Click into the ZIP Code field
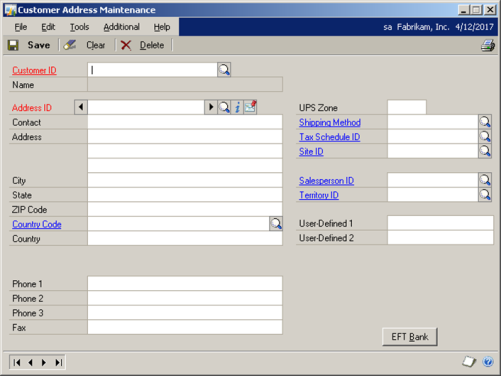 185,209
